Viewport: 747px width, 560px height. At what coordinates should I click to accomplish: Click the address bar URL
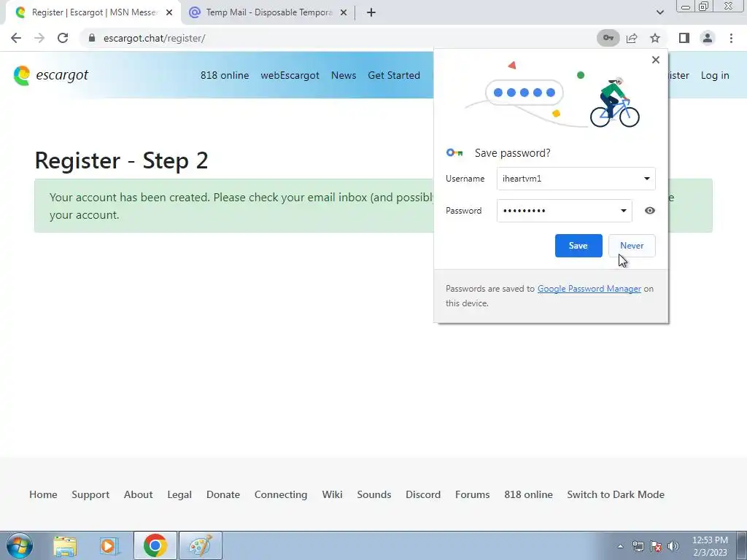coord(155,38)
